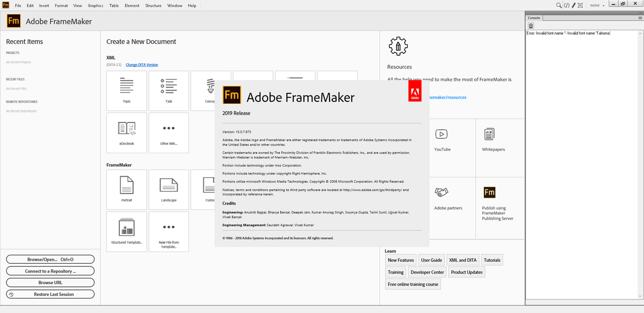The width and height of the screenshot is (644, 313).
Task: Choose New File from Template tile
Action: click(x=169, y=232)
